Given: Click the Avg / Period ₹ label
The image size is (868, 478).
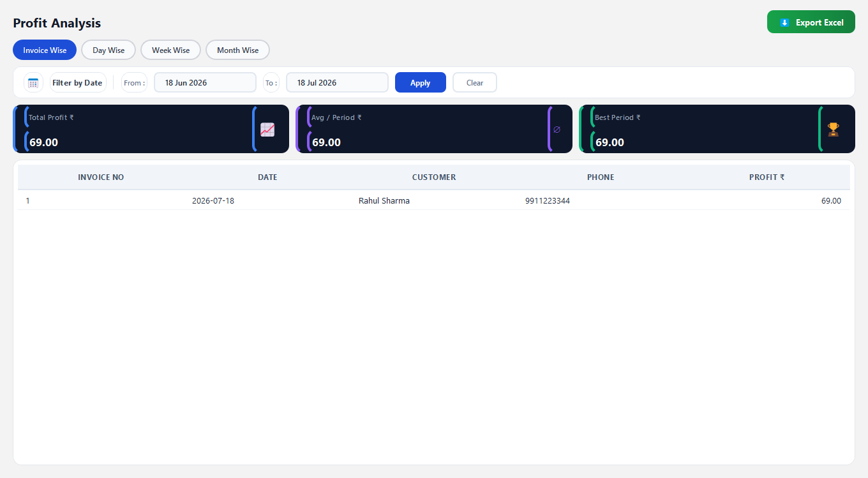Looking at the screenshot, I should [x=336, y=117].
